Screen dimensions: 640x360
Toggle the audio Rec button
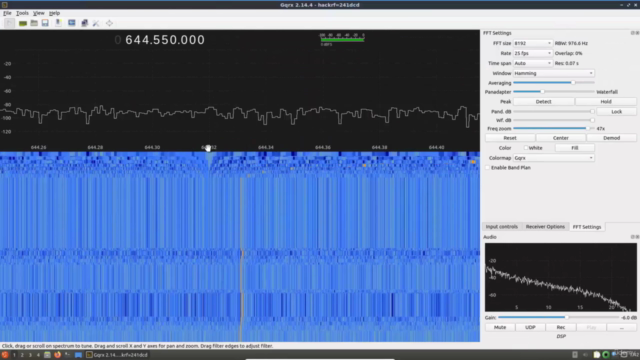point(561,327)
